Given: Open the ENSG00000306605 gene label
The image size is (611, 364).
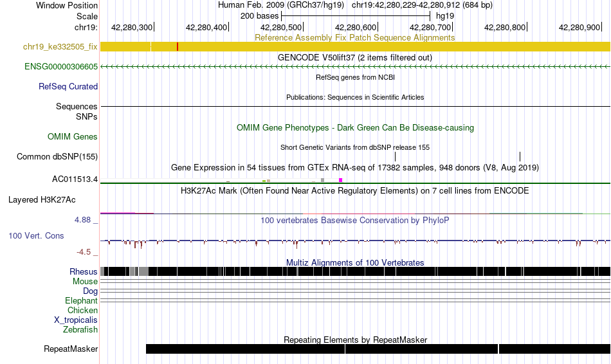Looking at the screenshot, I should point(61,67).
